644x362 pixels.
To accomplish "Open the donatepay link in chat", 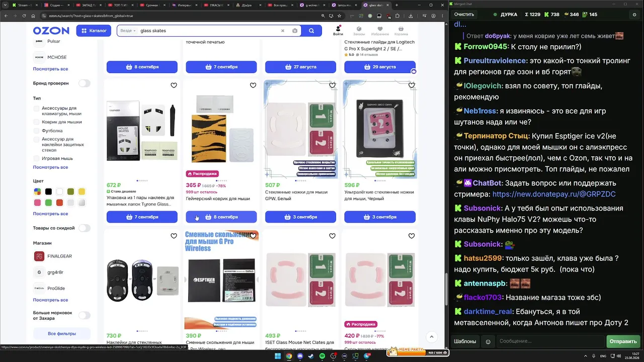I will pyautogui.click(x=554, y=194).
